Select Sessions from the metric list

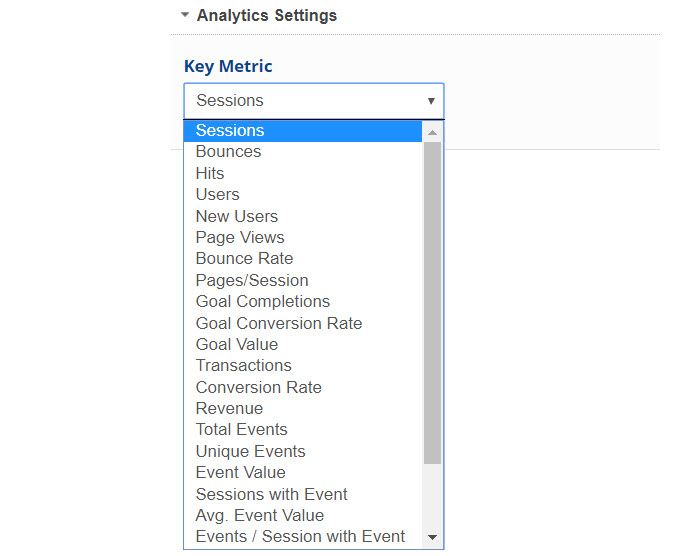tap(230, 130)
